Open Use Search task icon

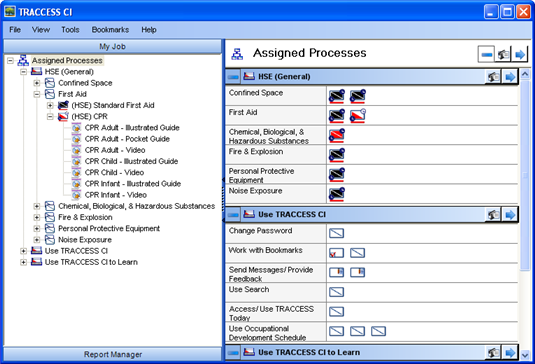pos(336,292)
